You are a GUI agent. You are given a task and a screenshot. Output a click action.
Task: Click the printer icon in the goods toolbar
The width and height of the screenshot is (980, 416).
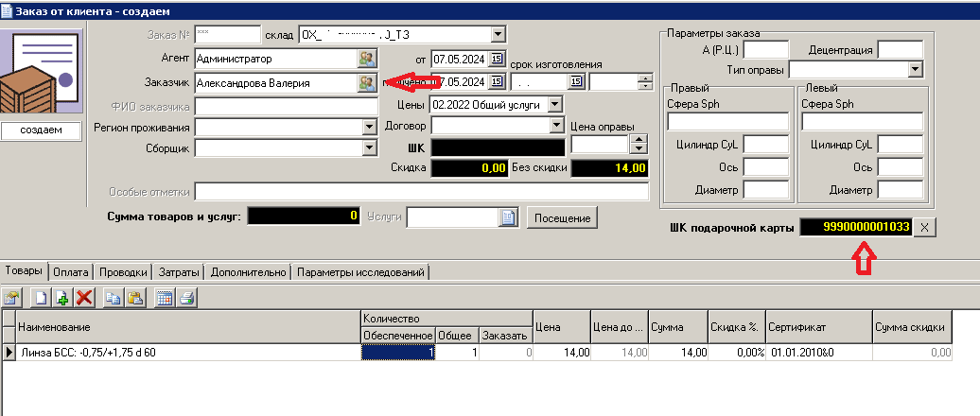pyautogui.click(x=185, y=298)
